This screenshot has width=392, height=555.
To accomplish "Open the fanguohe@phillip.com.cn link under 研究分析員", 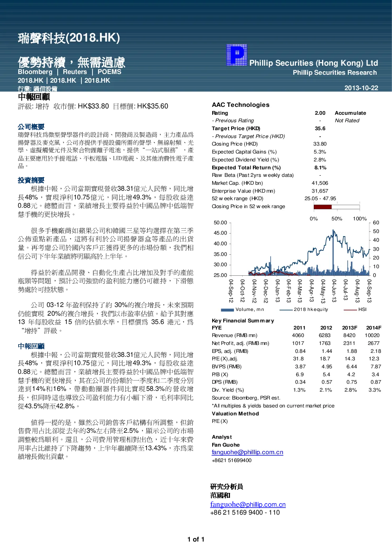I will [x=248, y=504].
